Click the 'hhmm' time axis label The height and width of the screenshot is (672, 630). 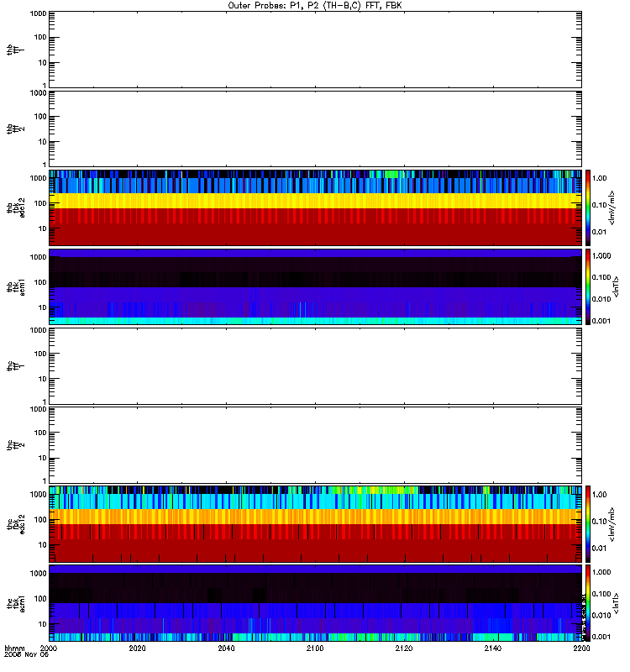(x=14, y=648)
